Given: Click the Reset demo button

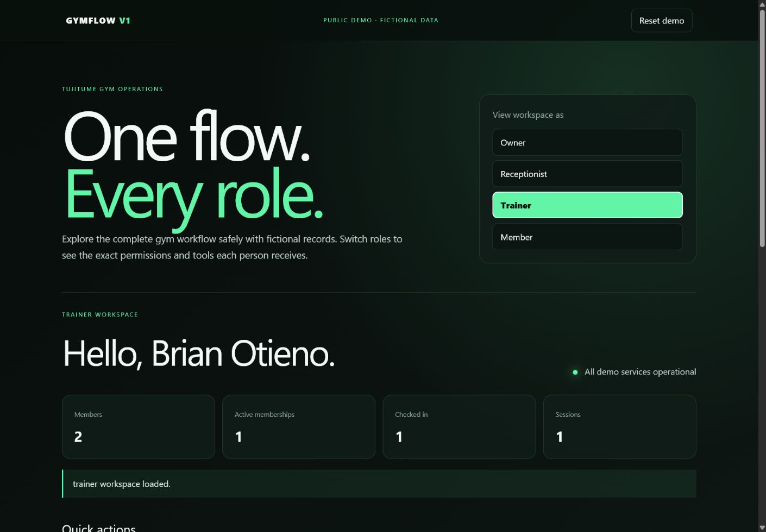Looking at the screenshot, I should 661,21.
